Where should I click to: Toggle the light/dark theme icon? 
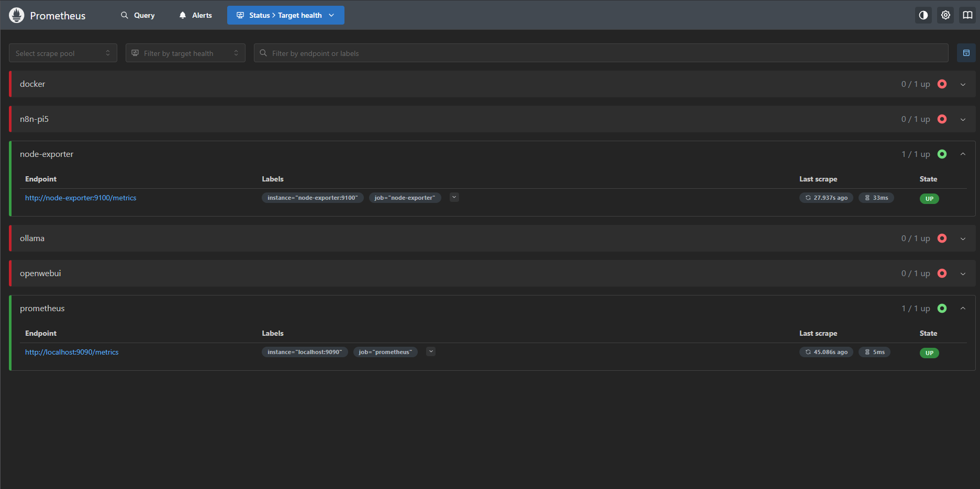923,15
